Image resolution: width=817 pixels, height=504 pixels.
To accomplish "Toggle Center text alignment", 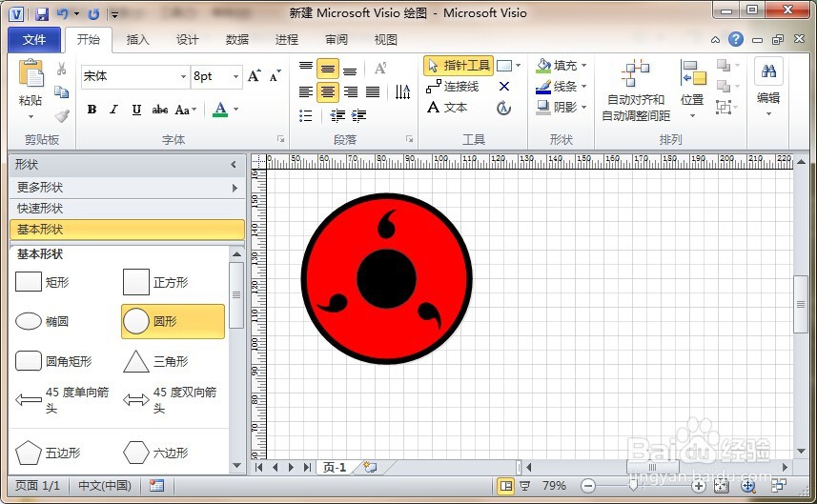I will [328, 92].
